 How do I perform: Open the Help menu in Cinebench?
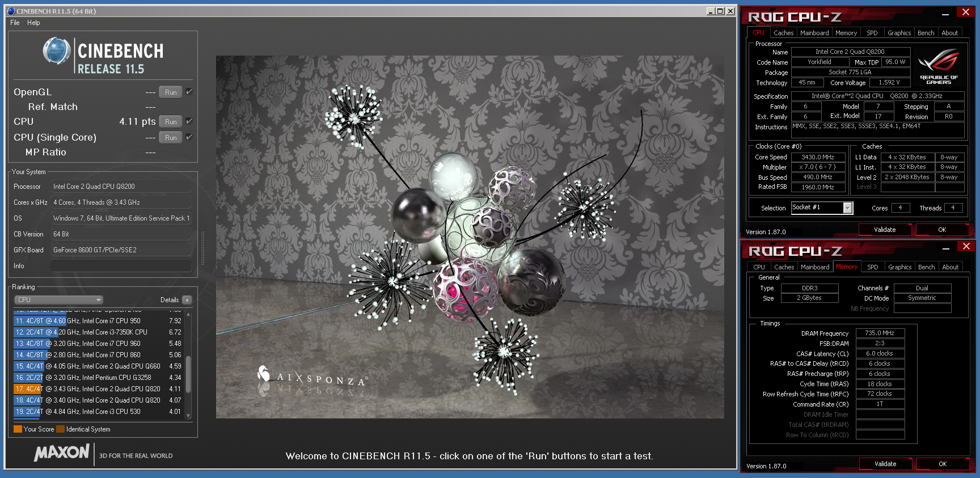pos(33,23)
